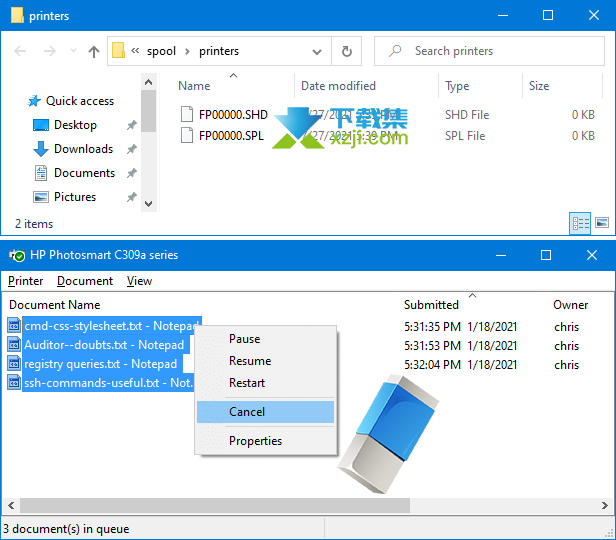This screenshot has width=616, height=540.
Task: Choose Restart from context menu
Action: [x=266, y=383]
